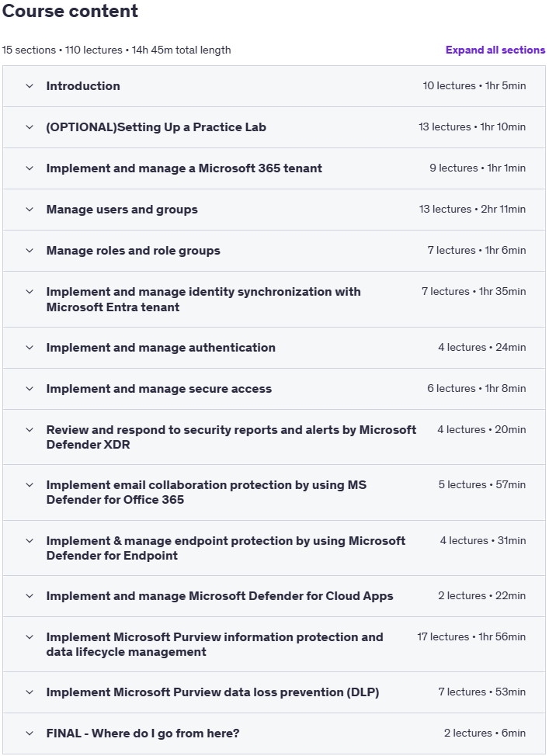
Task: Click '4 lectures • 31min' text
Action: [x=483, y=540]
